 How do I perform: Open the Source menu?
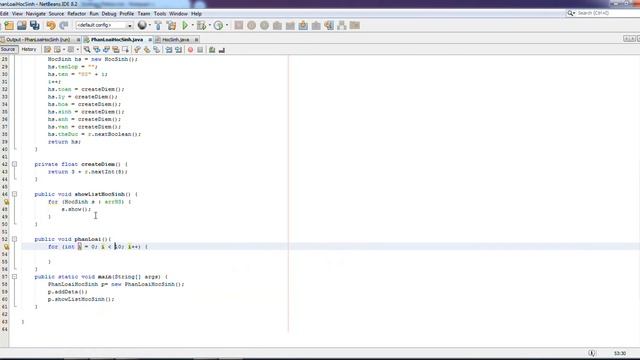click(56, 13)
